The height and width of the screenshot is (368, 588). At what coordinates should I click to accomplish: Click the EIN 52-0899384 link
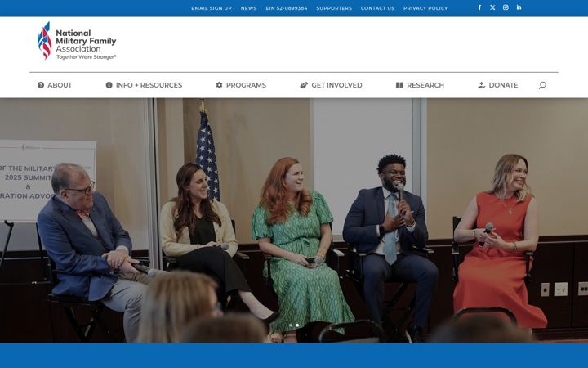pos(287,8)
